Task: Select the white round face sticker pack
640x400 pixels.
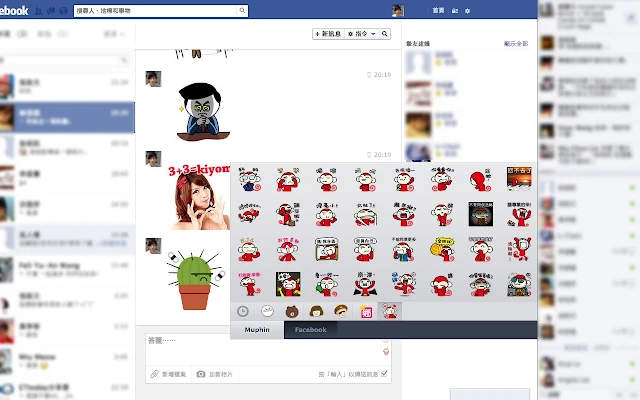Action: (x=267, y=311)
